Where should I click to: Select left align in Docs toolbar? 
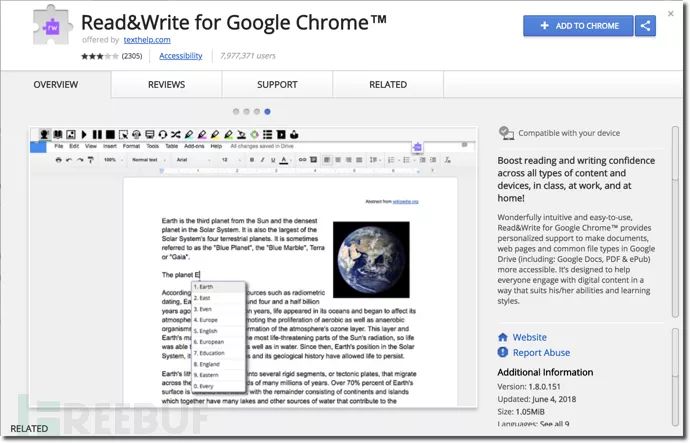327,160
